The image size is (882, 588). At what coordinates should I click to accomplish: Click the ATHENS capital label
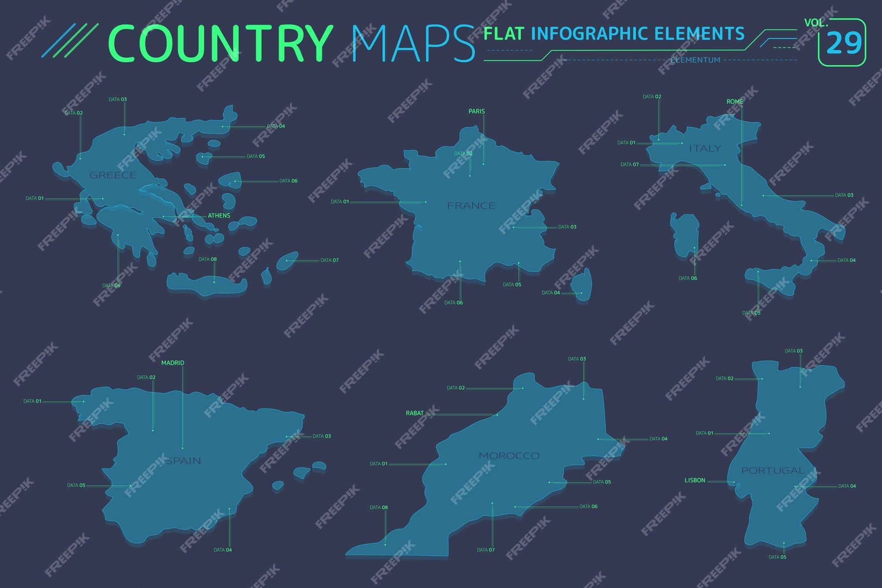[219, 216]
